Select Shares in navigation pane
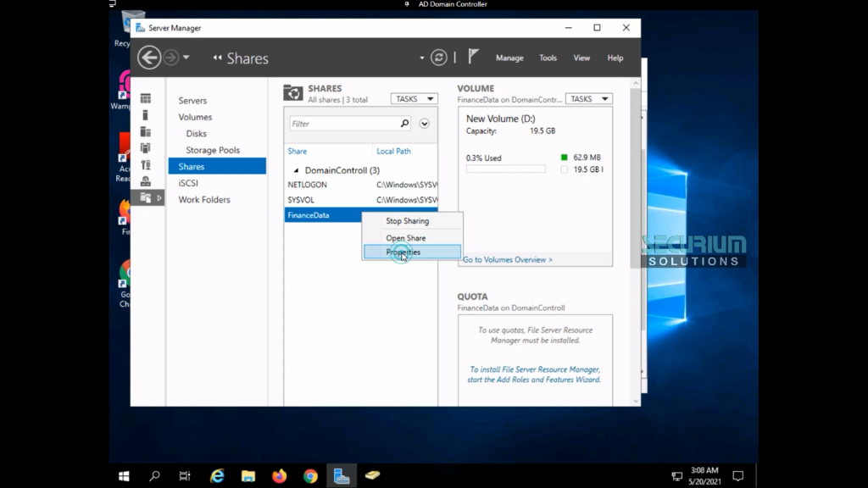868x488 pixels. click(217, 167)
